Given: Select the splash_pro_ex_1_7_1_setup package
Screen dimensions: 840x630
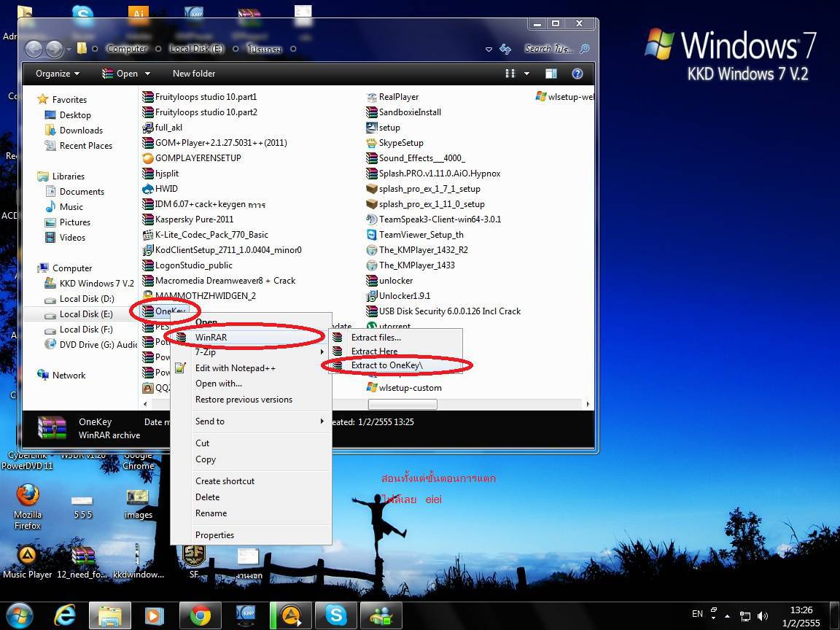Looking at the screenshot, I should click(423, 189).
